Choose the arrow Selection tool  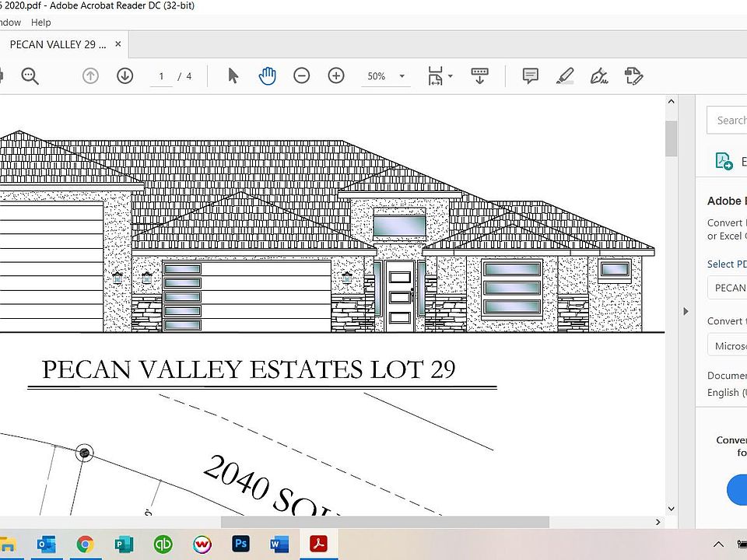click(x=233, y=76)
